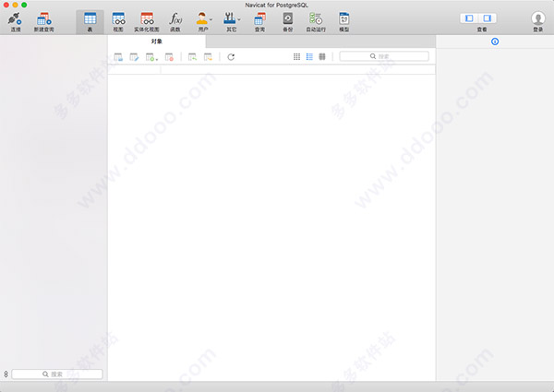This screenshot has height=392, width=554.
Task: Focus the sidebar search field at bottom
Action: (x=57, y=374)
